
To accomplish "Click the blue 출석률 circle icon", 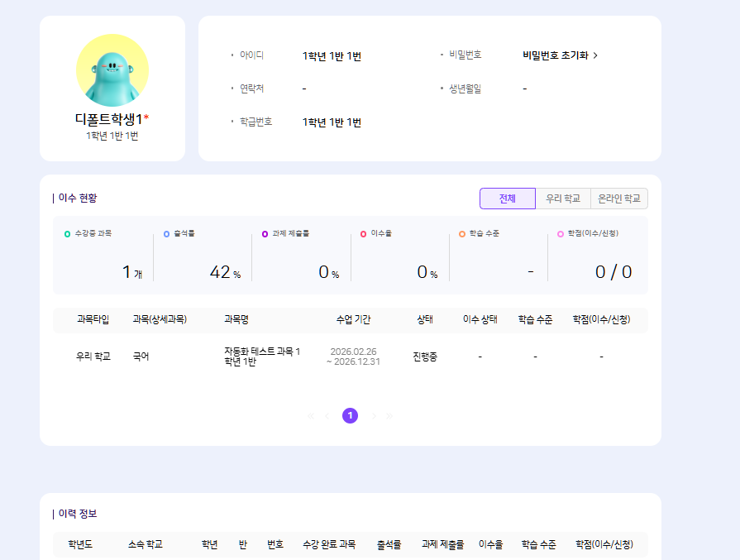I will click(166, 234).
